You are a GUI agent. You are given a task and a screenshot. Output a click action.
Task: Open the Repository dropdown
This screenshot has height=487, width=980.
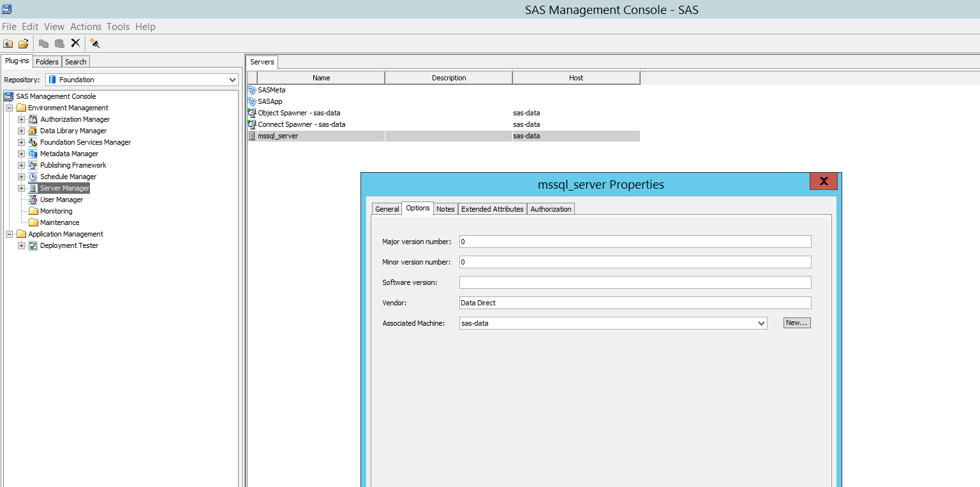(232, 80)
